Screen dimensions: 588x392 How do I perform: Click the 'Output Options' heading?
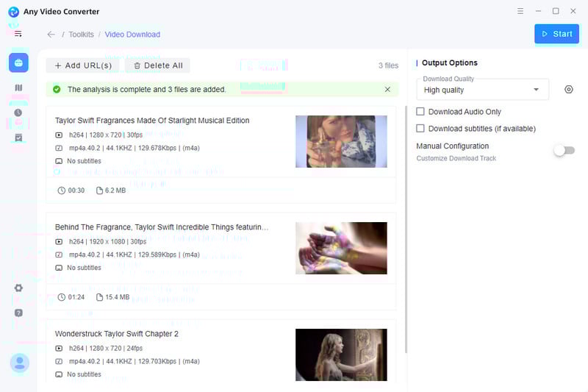click(x=450, y=63)
